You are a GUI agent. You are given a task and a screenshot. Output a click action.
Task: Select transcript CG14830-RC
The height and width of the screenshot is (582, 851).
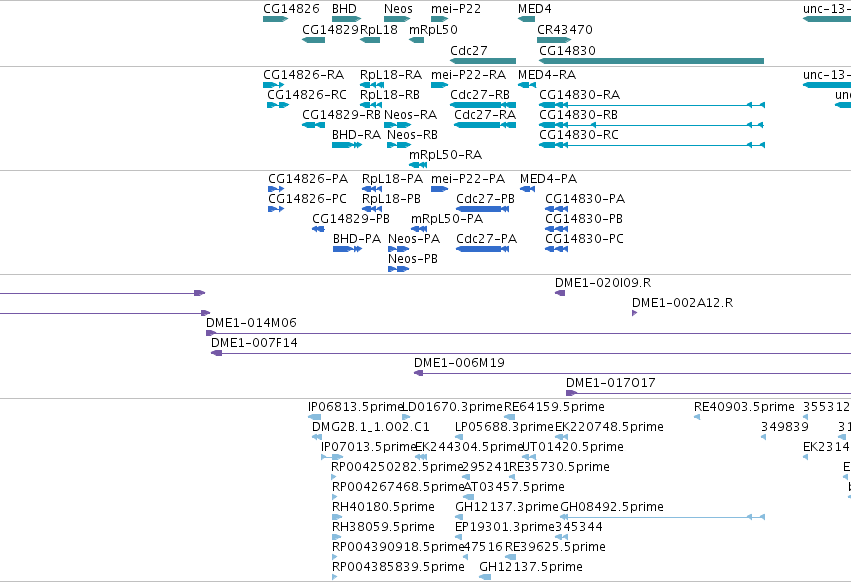[x=579, y=135]
